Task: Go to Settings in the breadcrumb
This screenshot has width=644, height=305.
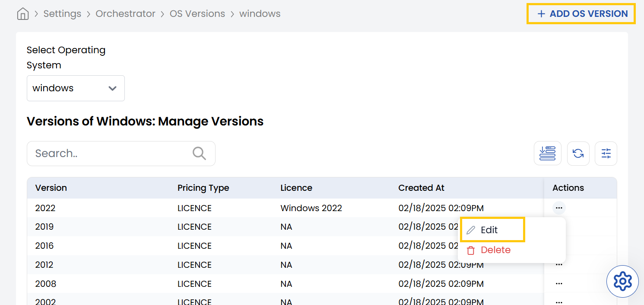Action: coord(62,14)
